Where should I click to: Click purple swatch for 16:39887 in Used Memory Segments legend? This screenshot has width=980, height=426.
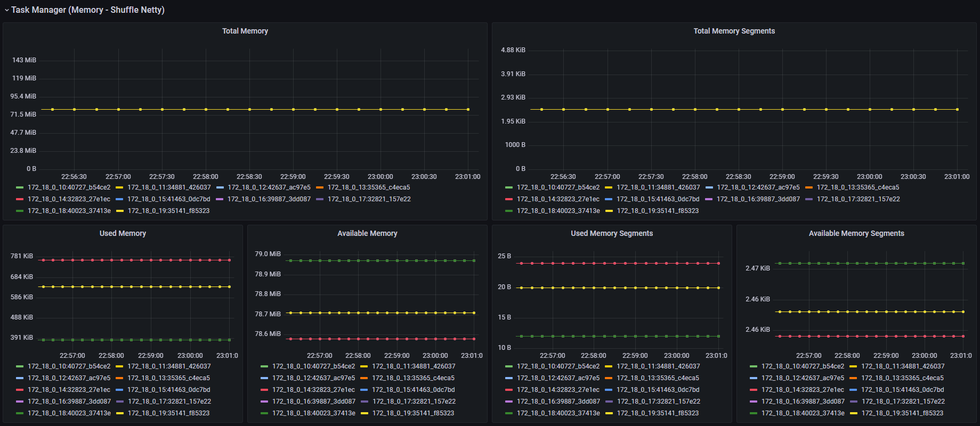pyautogui.click(x=509, y=402)
